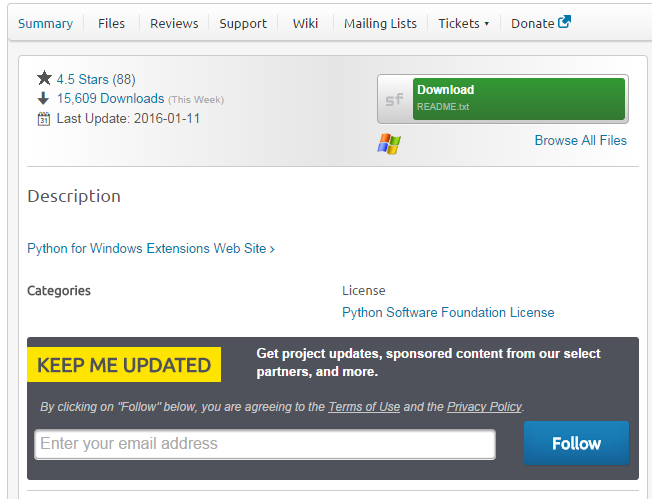This screenshot has width=652, height=499.
Task: Click the Description heading
Action: coord(74,196)
